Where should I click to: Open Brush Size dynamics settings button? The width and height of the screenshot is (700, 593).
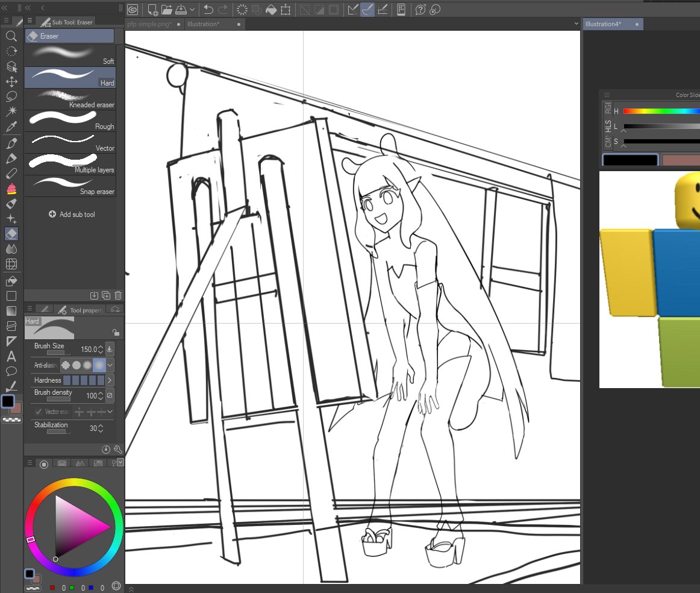tap(110, 349)
